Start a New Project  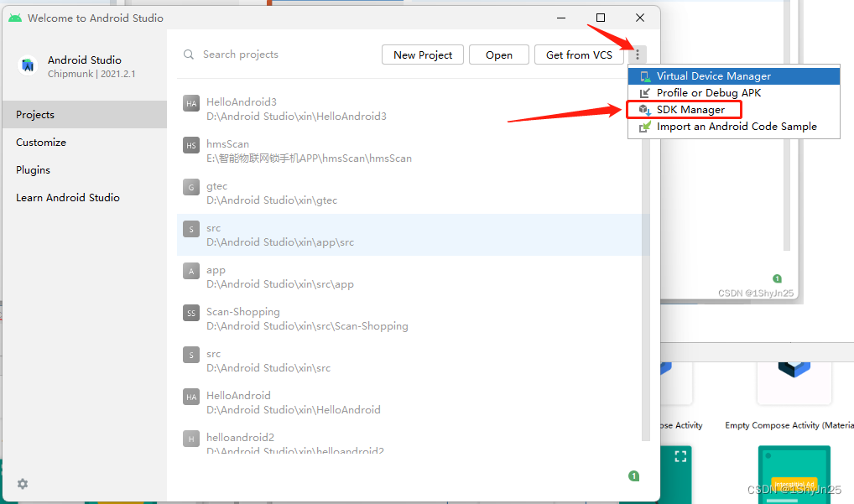pos(422,54)
